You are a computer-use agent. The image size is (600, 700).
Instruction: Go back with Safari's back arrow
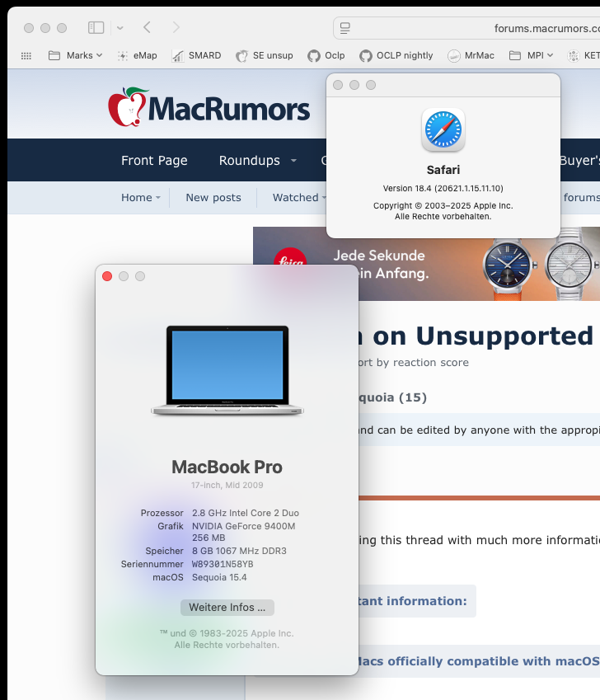(147, 28)
